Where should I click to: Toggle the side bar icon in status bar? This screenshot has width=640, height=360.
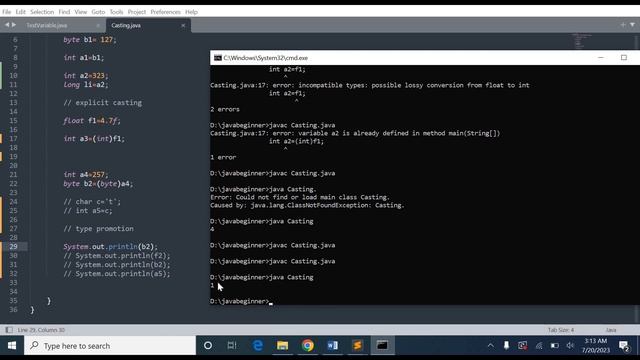9,330
